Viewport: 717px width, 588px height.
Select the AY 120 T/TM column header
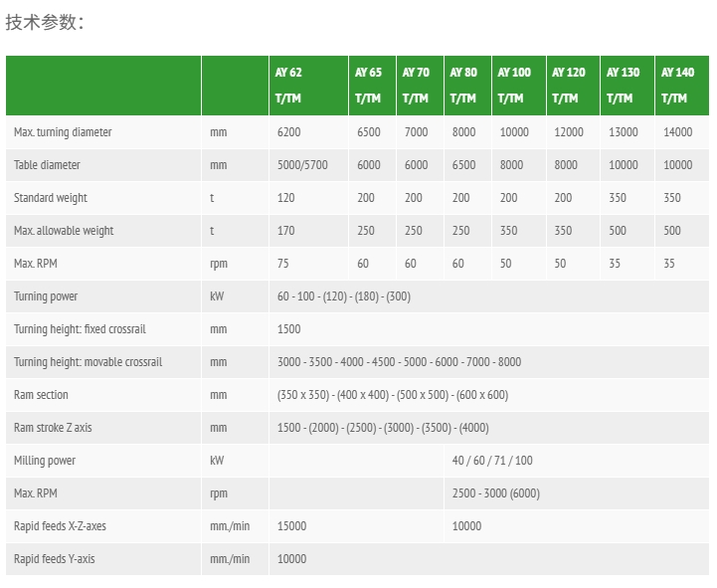[x=573, y=86]
